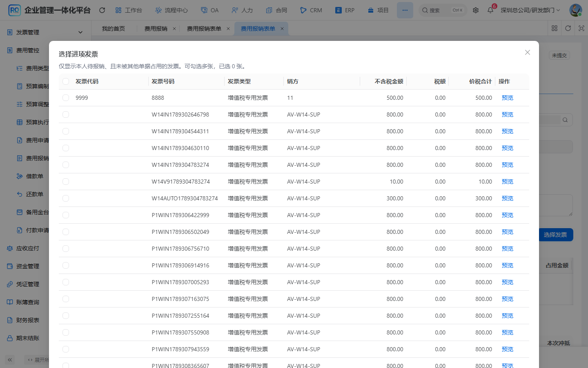This screenshot has height=368, width=588.
Task: Preview invoice P1WIN1789306502049
Action: (508, 232)
